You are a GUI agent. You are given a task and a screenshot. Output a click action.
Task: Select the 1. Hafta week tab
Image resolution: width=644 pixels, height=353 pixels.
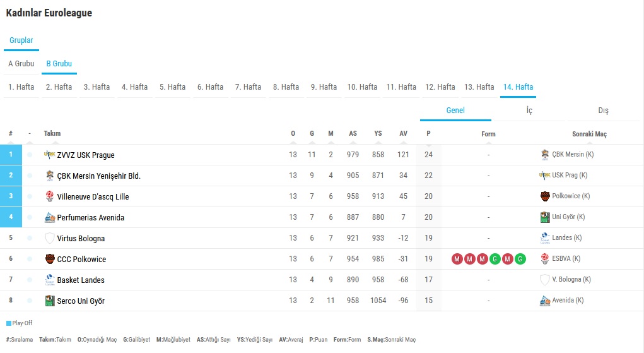tap(21, 87)
